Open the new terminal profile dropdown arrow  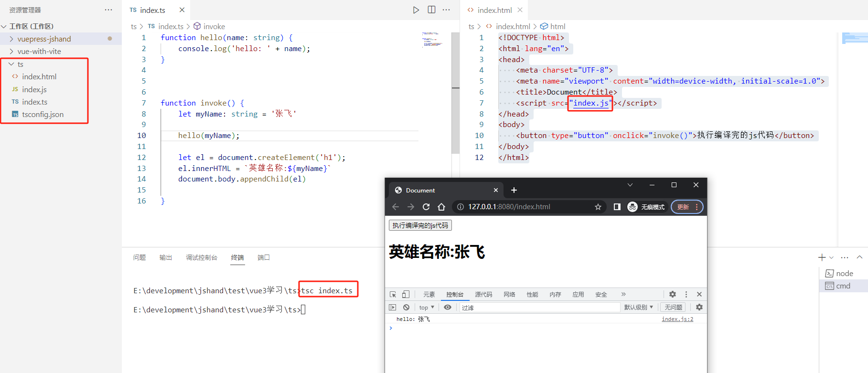(832, 257)
